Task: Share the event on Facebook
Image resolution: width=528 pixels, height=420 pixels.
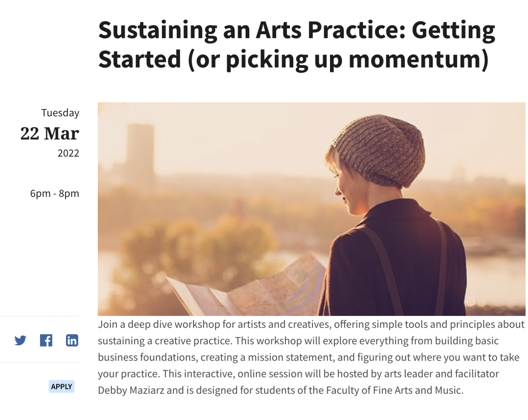Action: (46, 340)
